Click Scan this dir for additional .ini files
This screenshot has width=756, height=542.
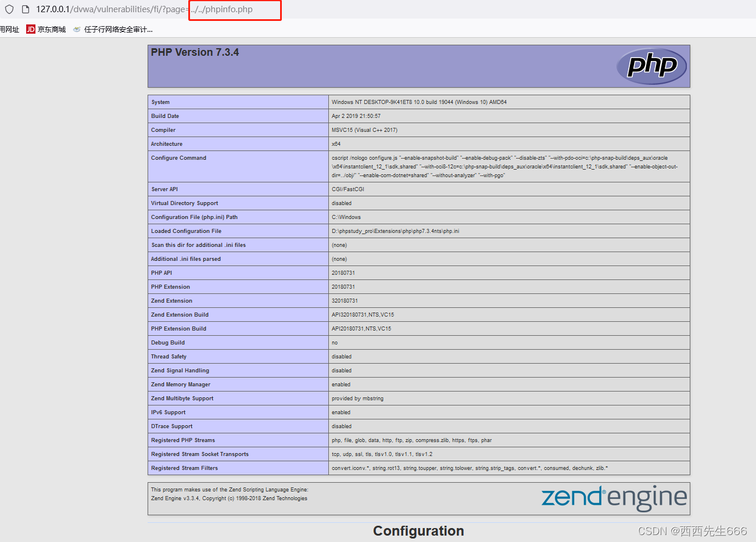click(198, 245)
